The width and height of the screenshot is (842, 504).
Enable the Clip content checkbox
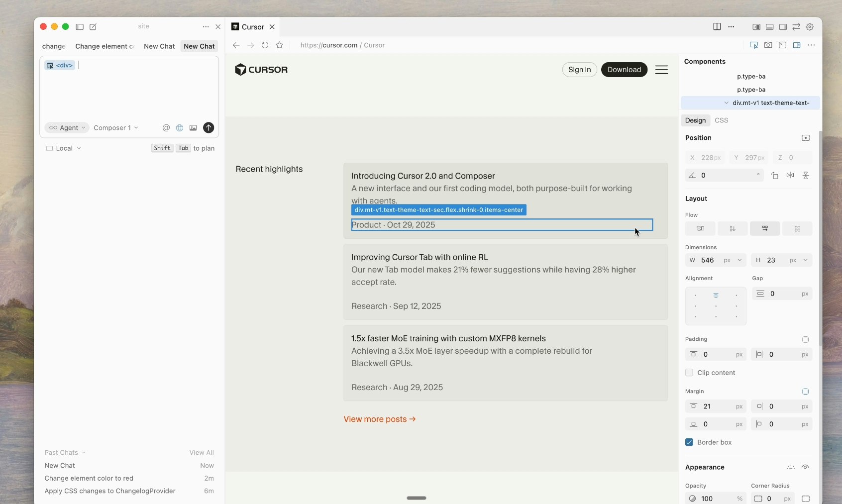[x=689, y=373]
